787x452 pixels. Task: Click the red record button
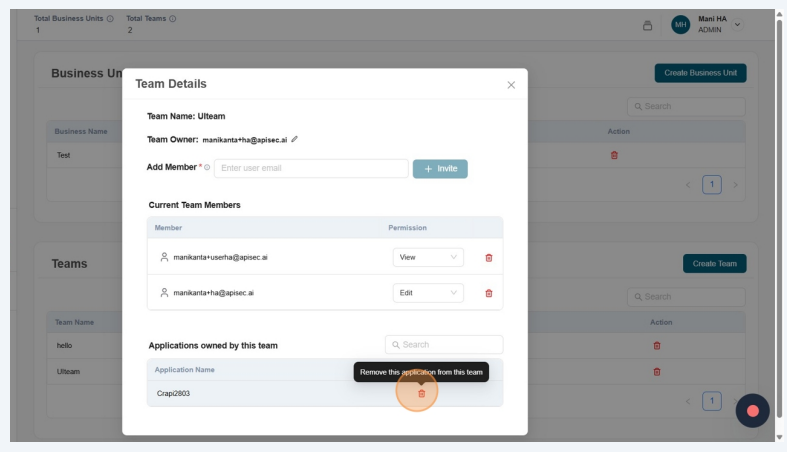tap(752, 410)
